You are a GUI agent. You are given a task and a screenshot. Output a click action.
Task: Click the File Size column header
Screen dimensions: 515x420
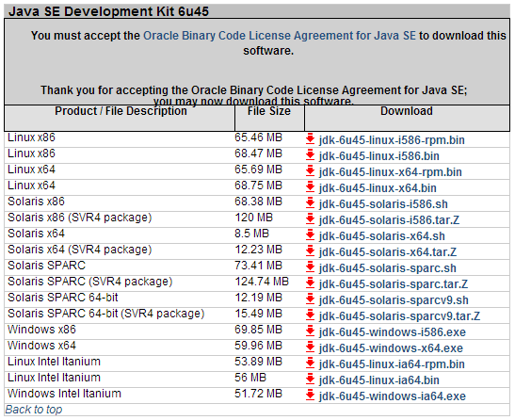pos(269,111)
